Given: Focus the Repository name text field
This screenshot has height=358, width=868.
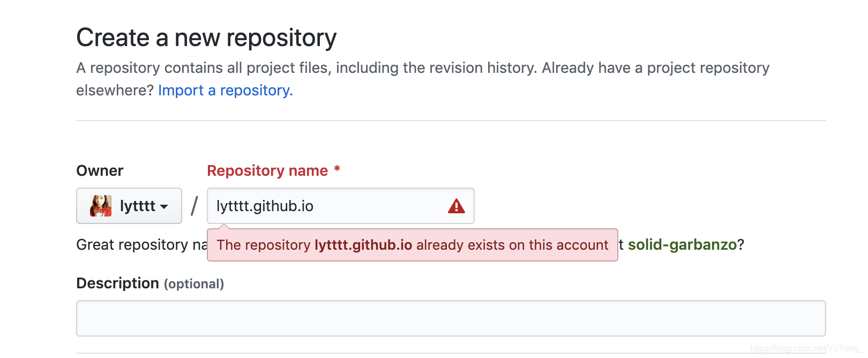Looking at the screenshot, I should 341,206.
